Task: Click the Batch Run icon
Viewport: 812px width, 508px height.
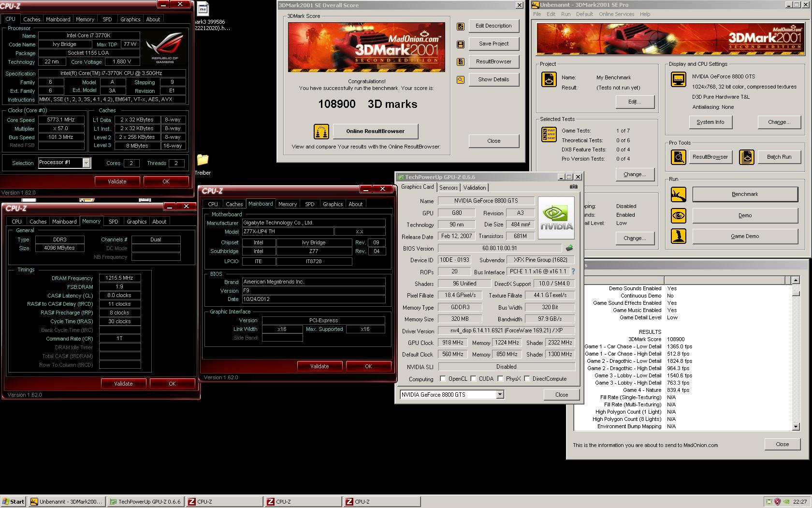Action: [747, 157]
